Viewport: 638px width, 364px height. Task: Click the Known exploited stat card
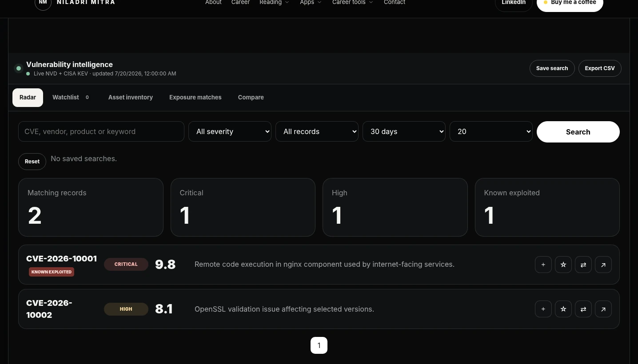547,207
